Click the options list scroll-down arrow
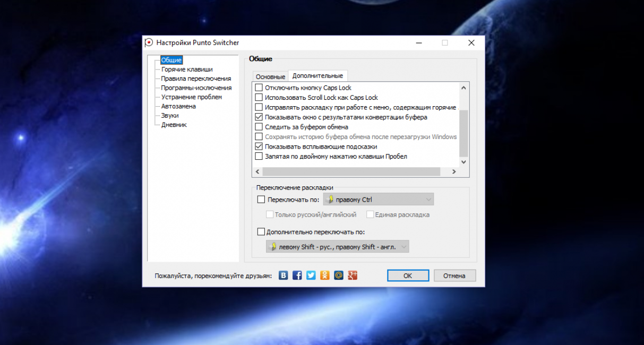The image size is (644, 345). point(463,162)
